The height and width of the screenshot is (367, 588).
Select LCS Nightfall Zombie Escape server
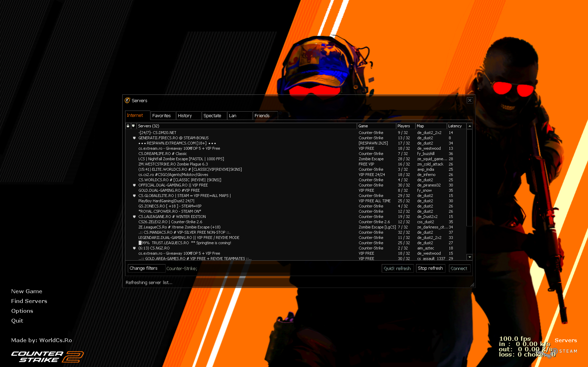296,159
